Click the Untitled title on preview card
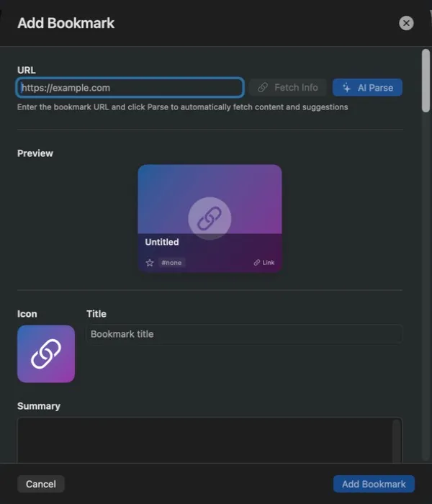Viewport: 432px width, 504px height. (x=162, y=242)
